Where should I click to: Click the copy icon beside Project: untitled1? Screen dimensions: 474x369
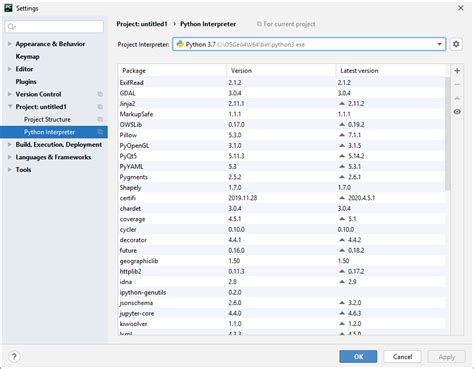pyautogui.click(x=100, y=107)
